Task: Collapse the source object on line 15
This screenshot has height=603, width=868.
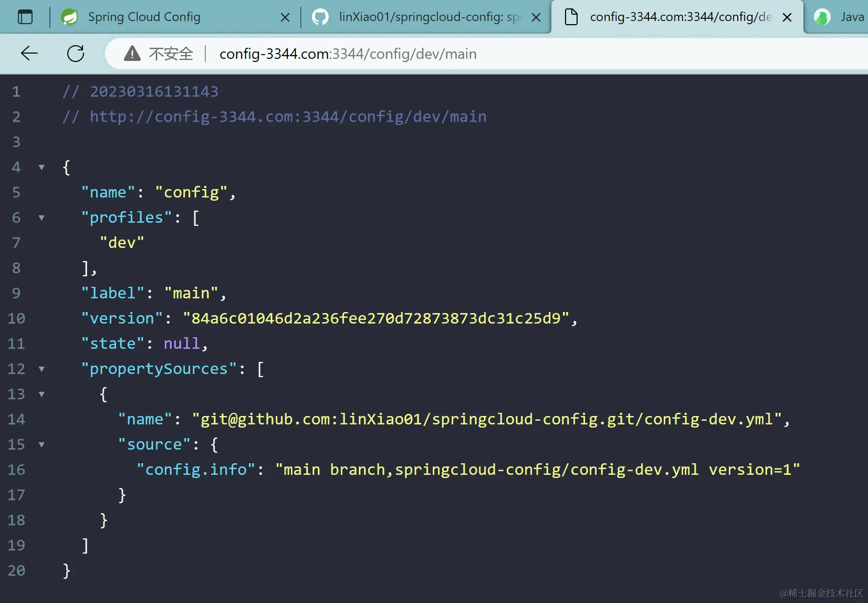Action: [x=41, y=444]
